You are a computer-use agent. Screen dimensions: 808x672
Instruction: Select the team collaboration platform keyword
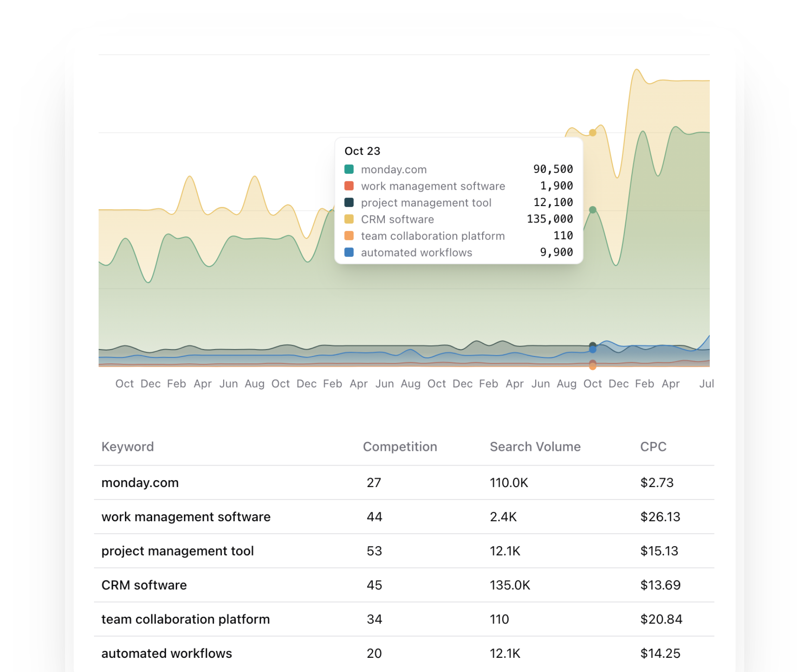(x=185, y=619)
